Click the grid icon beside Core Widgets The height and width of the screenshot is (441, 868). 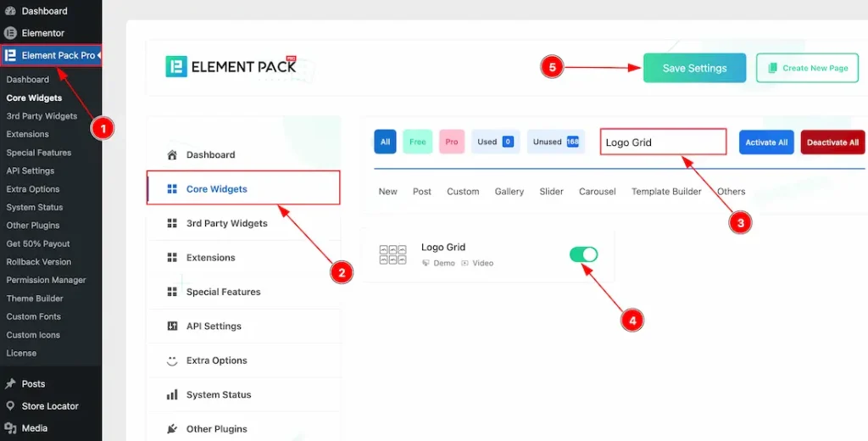[172, 189]
